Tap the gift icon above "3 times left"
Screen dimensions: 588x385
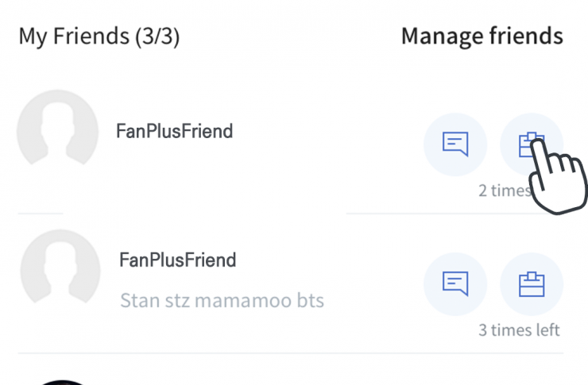(x=531, y=283)
